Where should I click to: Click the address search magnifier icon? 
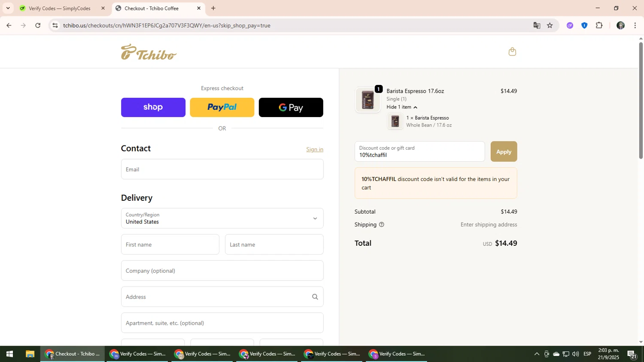click(x=315, y=297)
